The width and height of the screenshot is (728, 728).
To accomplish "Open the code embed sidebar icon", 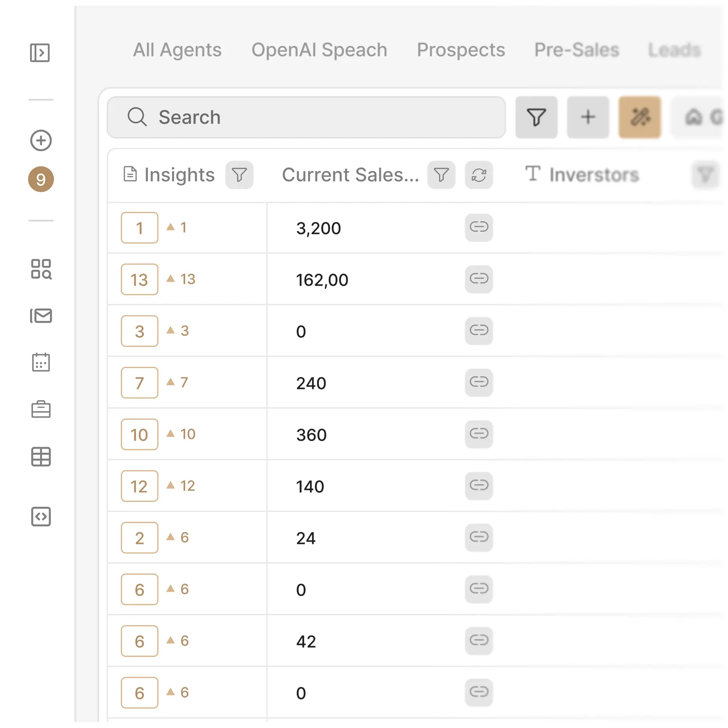I will (41, 517).
